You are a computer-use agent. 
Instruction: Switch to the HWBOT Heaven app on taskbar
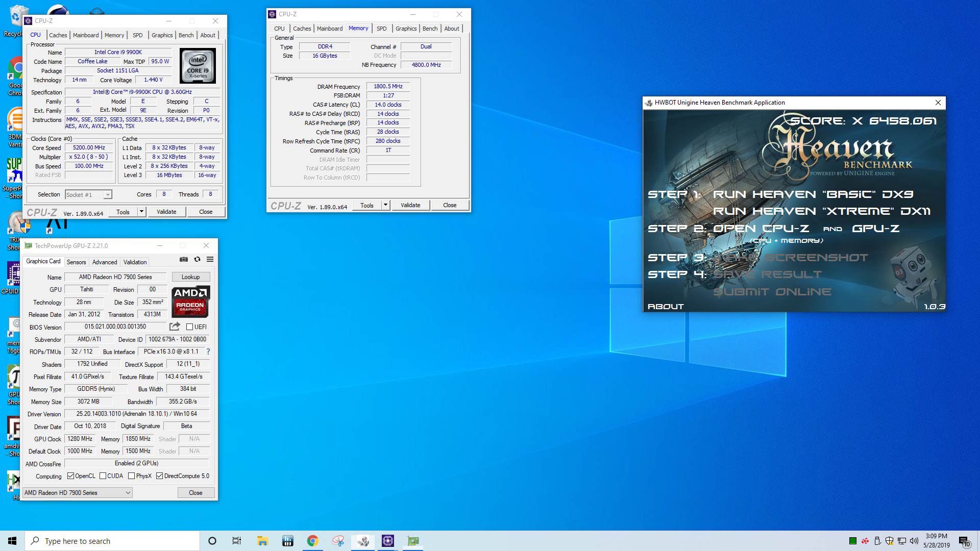pyautogui.click(x=363, y=541)
